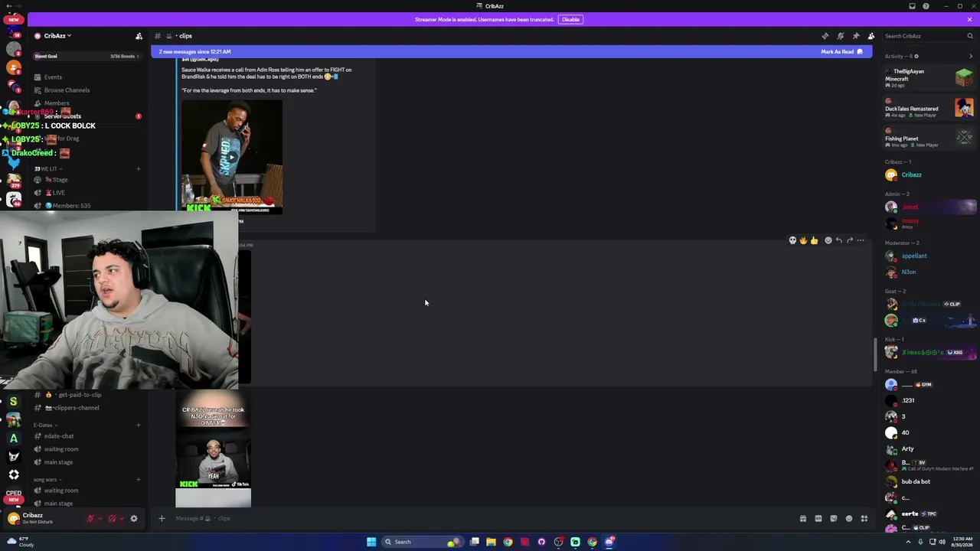980x551 pixels.
Task: Open more message options menu
Action: pyautogui.click(x=861, y=240)
